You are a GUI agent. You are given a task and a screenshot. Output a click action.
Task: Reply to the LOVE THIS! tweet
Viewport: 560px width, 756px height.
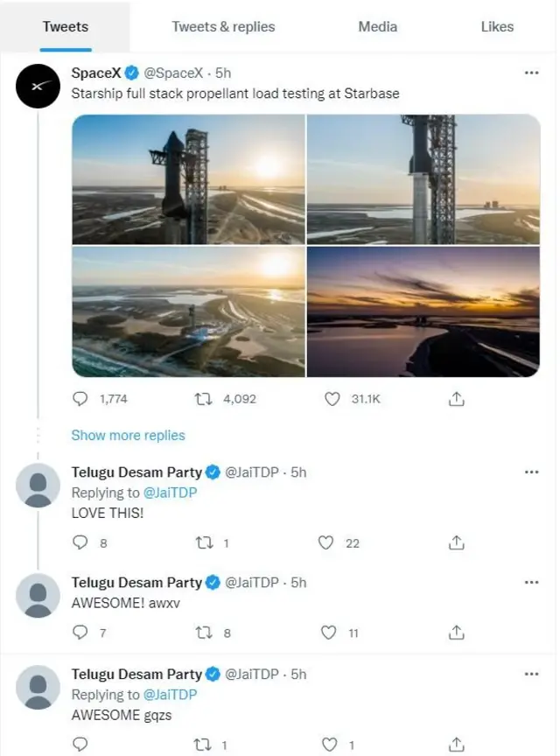pyautogui.click(x=80, y=543)
